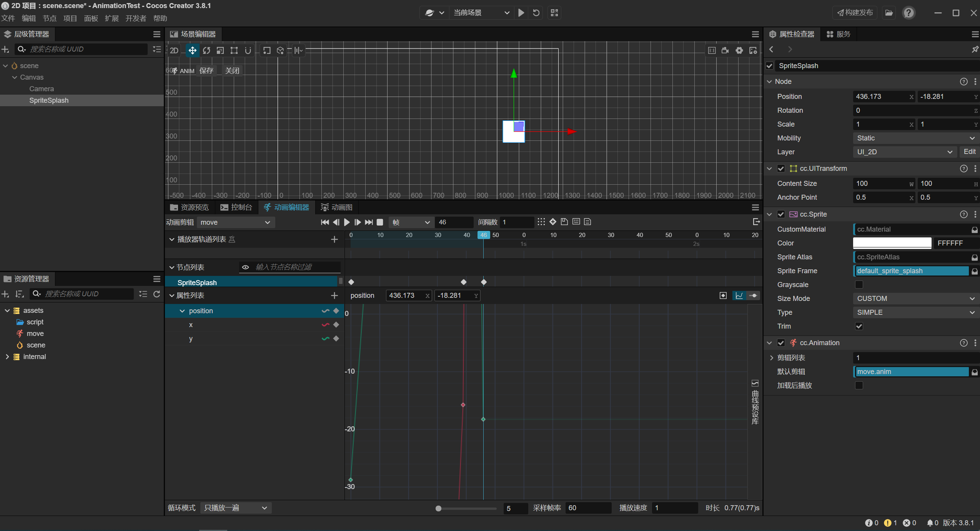
Task: Expand the internal folder in assets
Action: pyautogui.click(x=7, y=357)
